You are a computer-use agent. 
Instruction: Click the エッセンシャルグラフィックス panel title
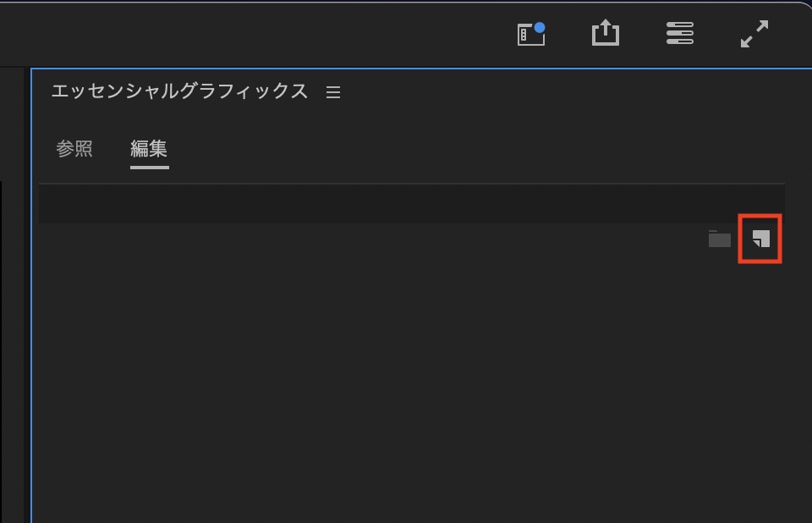[179, 91]
